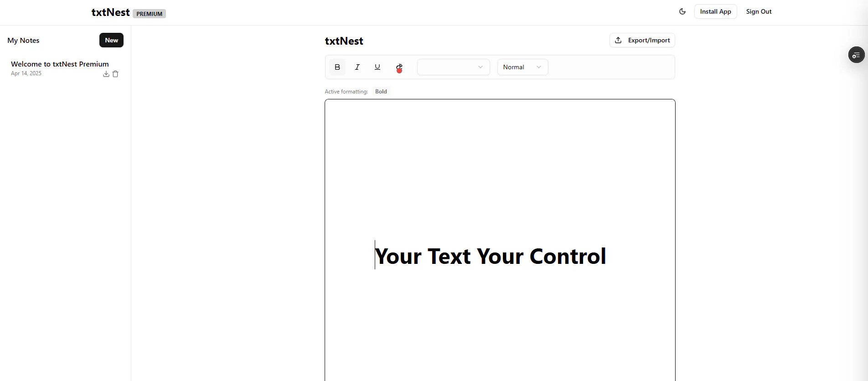
Task: Click the Active formatting label
Action: (x=346, y=92)
